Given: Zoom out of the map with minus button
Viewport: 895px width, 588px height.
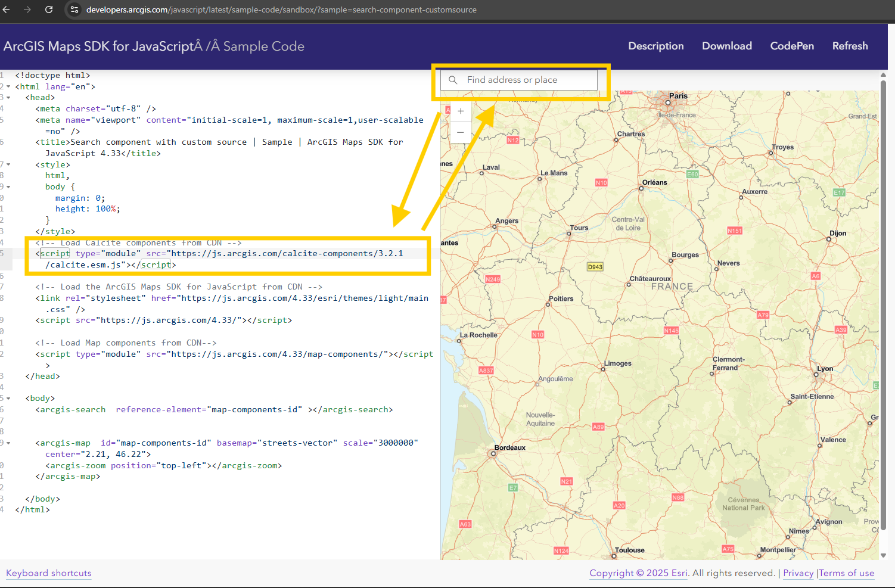Looking at the screenshot, I should (x=461, y=132).
